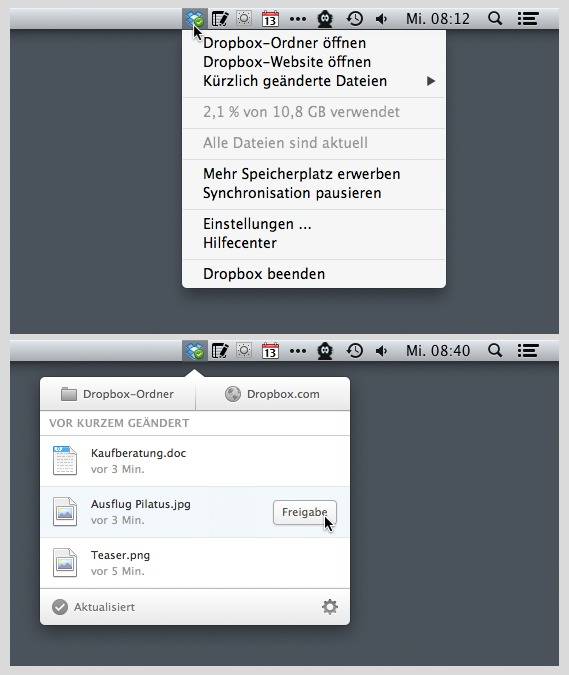This screenshot has height=675, width=569.
Task: Expand Kürzlich geänderte Dateien submenu arrow
Action: tap(430, 81)
